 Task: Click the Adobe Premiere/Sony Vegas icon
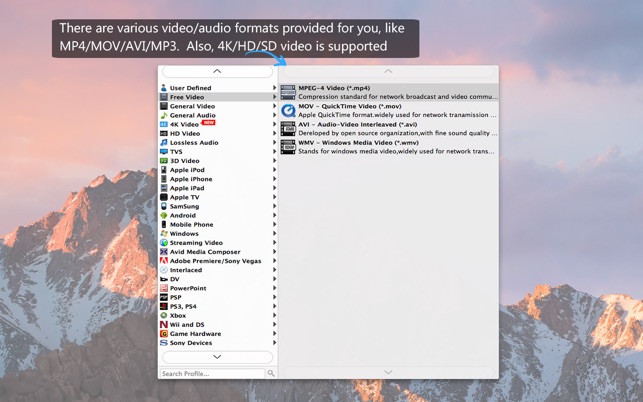point(164,261)
